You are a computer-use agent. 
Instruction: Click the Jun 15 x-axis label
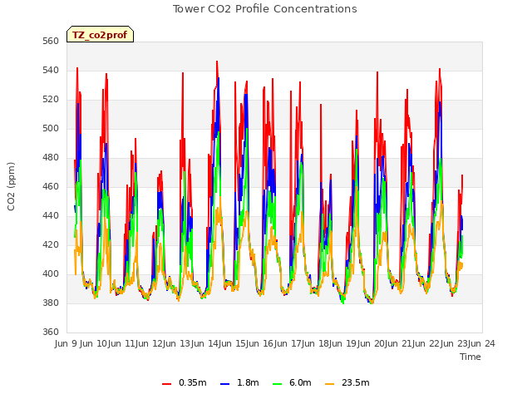tap(231, 344)
